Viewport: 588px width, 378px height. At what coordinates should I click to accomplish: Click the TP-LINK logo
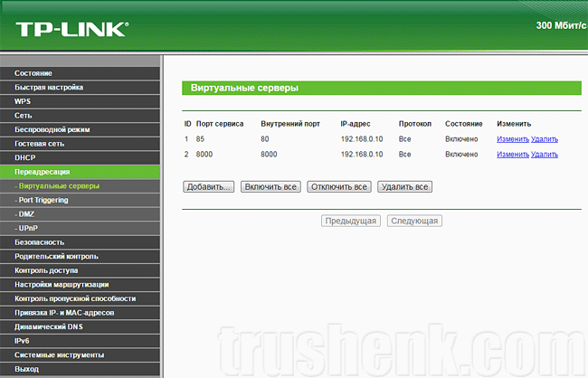(72, 29)
